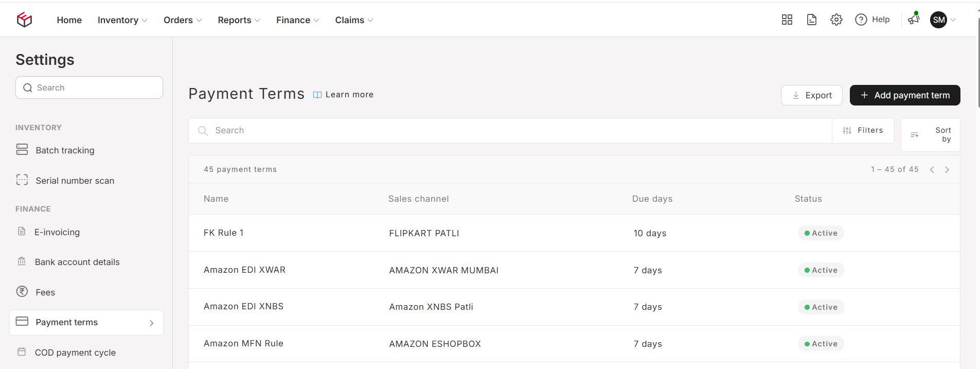Go to the previous page arrow
The width and height of the screenshot is (980, 369).
coord(932,169)
